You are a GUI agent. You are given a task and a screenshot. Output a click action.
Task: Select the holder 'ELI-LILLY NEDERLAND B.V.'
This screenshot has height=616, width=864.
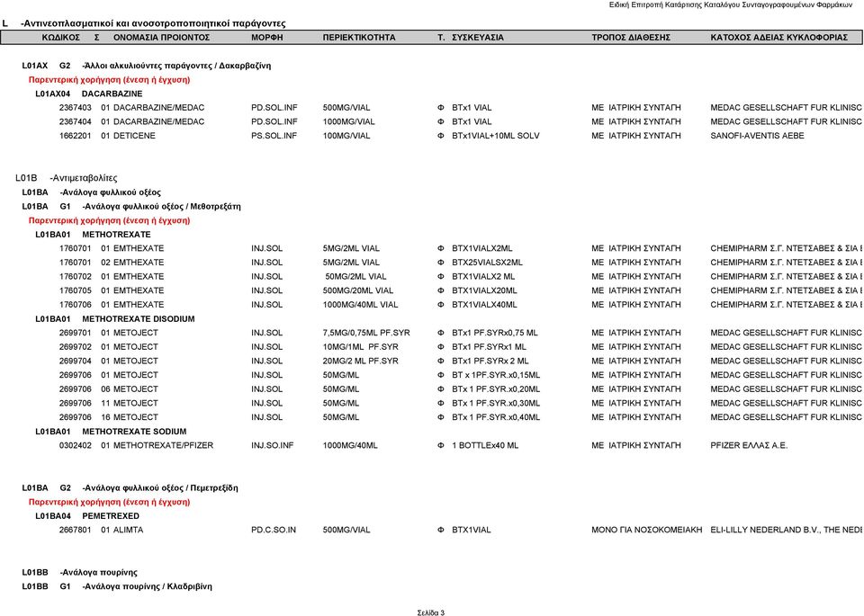[764, 531]
